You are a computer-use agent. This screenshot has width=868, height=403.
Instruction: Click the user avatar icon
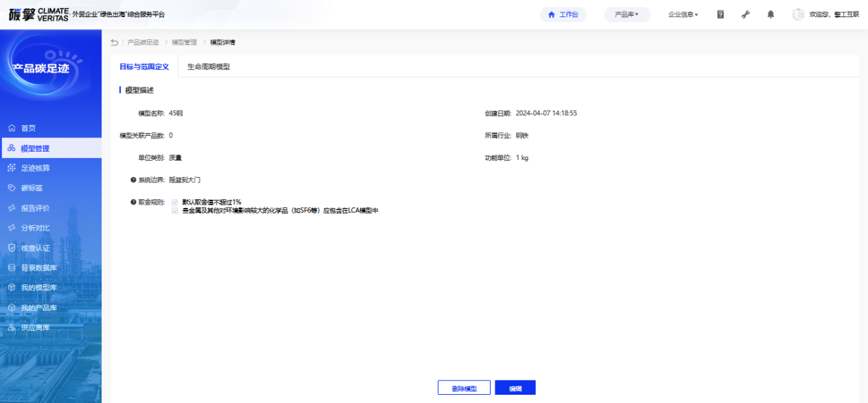[798, 14]
